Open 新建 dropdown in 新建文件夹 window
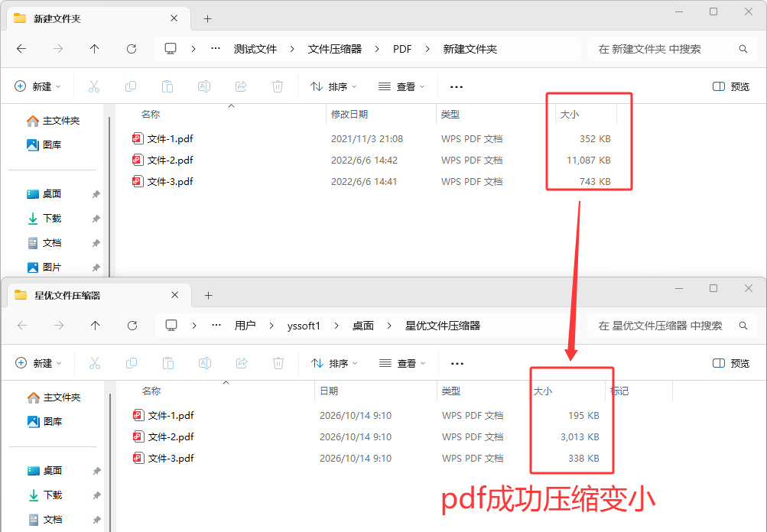The image size is (767, 532). click(x=37, y=86)
